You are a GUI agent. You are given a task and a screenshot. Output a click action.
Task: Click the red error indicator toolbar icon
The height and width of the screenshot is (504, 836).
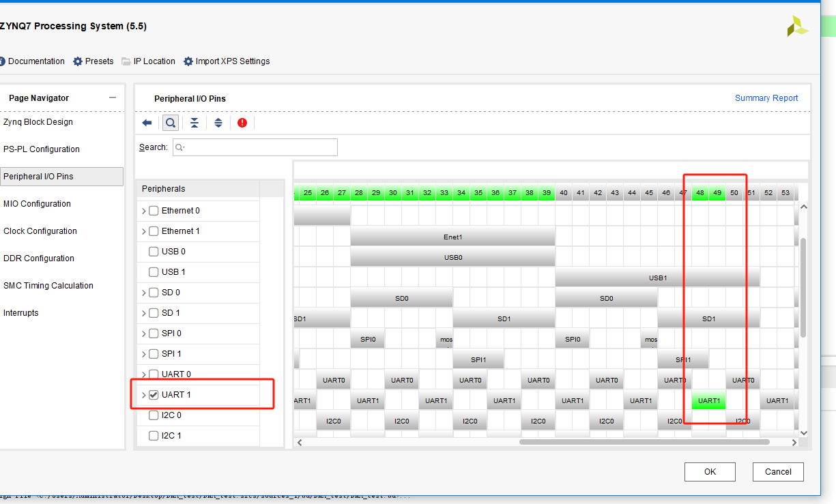(242, 123)
